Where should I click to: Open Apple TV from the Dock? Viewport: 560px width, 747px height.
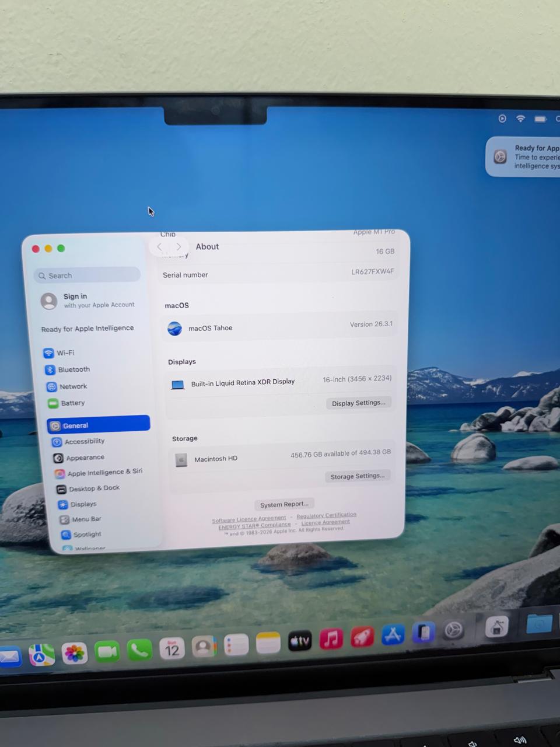[300, 641]
